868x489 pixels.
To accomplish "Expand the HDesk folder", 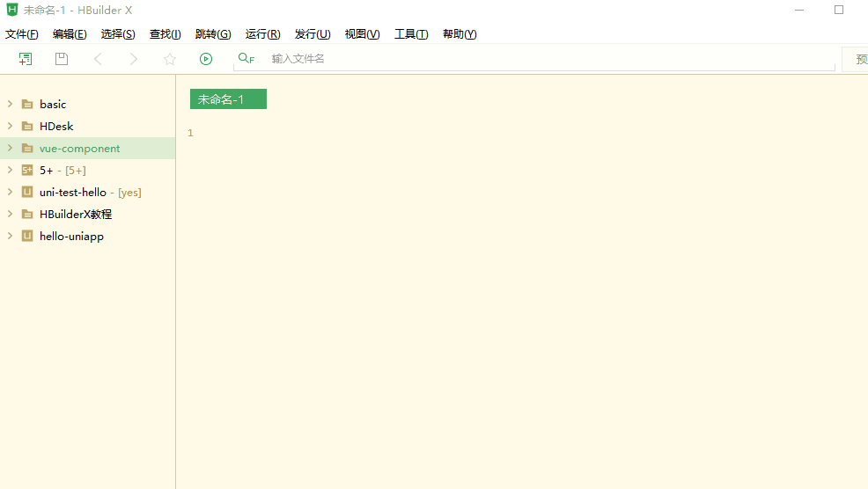I will click(10, 126).
